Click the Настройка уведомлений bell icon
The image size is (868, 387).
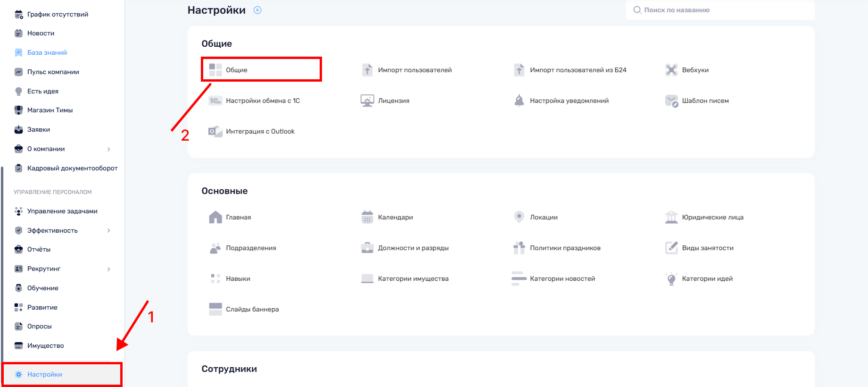[519, 101]
